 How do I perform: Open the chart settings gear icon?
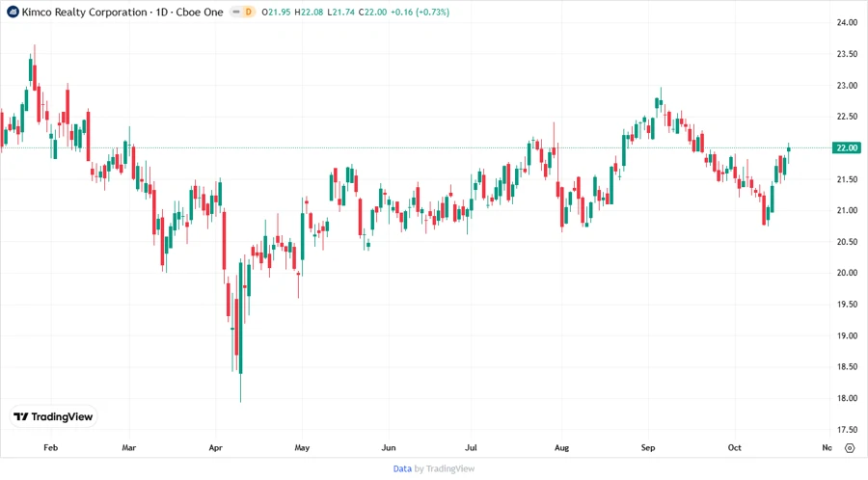tap(850, 448)
